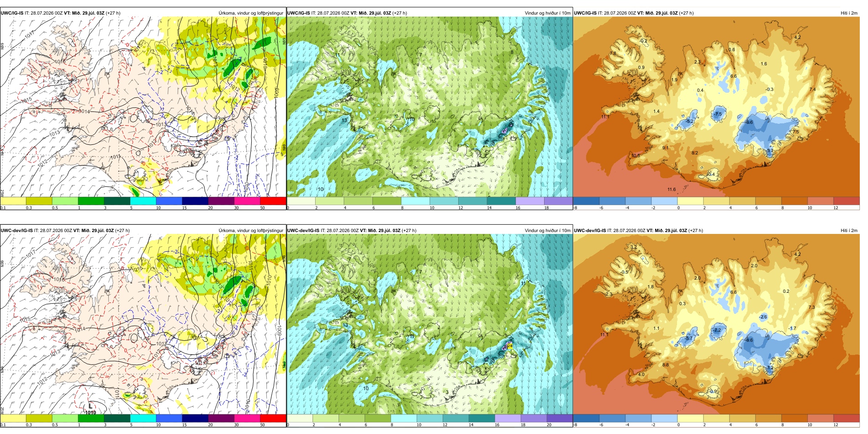This screenshot has height=434, width=868.
Task: Click the 'Vindur og hviður í 10m' title of bottom-middle panel
Action: 547,230
